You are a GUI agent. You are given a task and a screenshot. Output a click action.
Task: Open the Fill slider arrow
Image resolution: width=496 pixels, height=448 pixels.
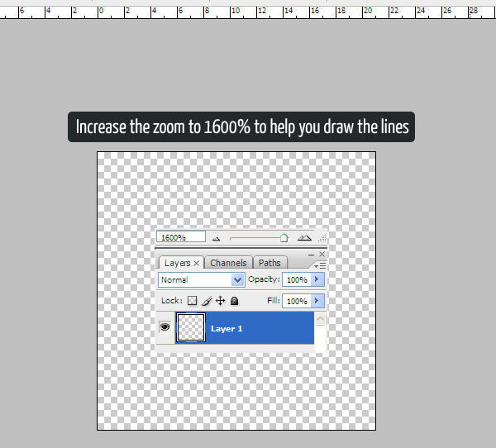click(317, 301)
